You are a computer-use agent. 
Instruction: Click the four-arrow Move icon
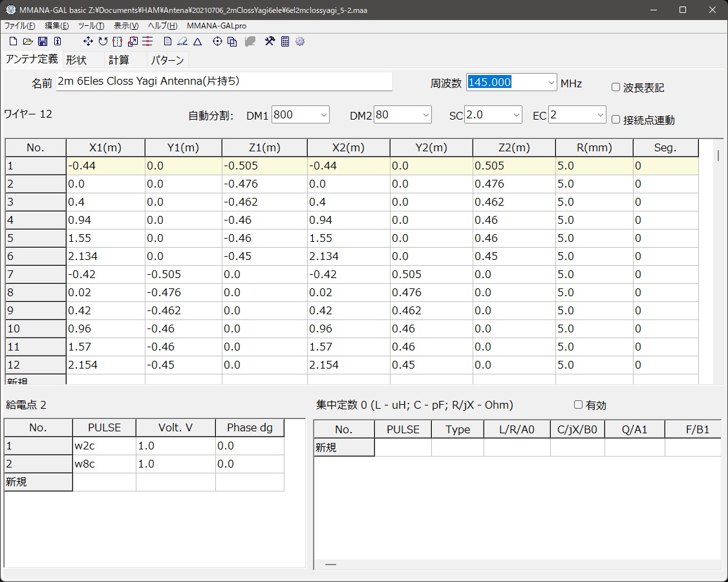88,42
